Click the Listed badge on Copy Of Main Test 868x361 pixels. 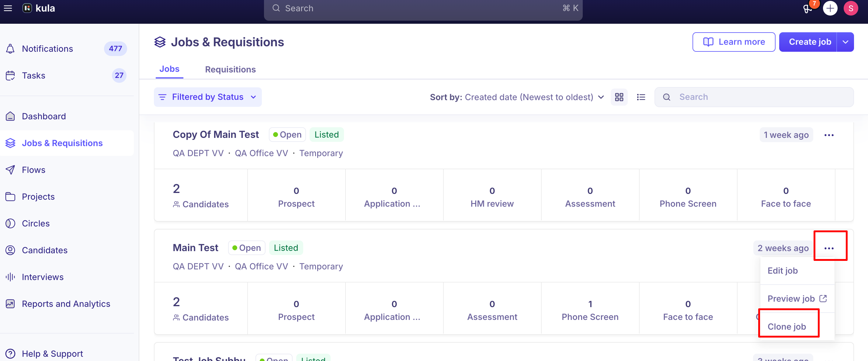327,135
